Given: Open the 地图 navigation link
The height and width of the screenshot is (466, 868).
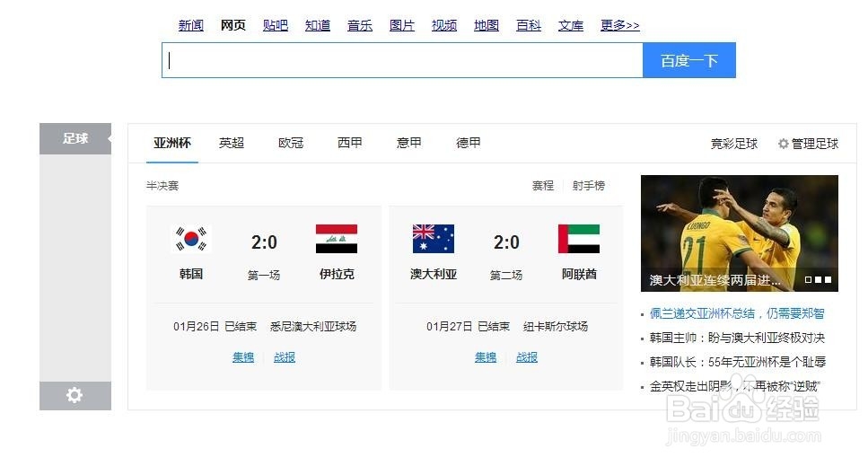Looking at the screenshot, I should 487,25.
